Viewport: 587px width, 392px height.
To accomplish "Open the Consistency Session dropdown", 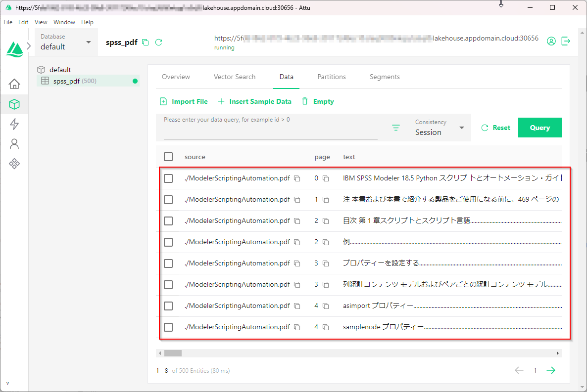I will click(440, 128).
